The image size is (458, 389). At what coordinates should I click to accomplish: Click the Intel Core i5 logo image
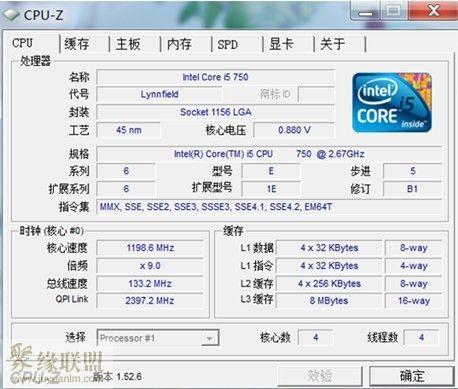(392, 102)
